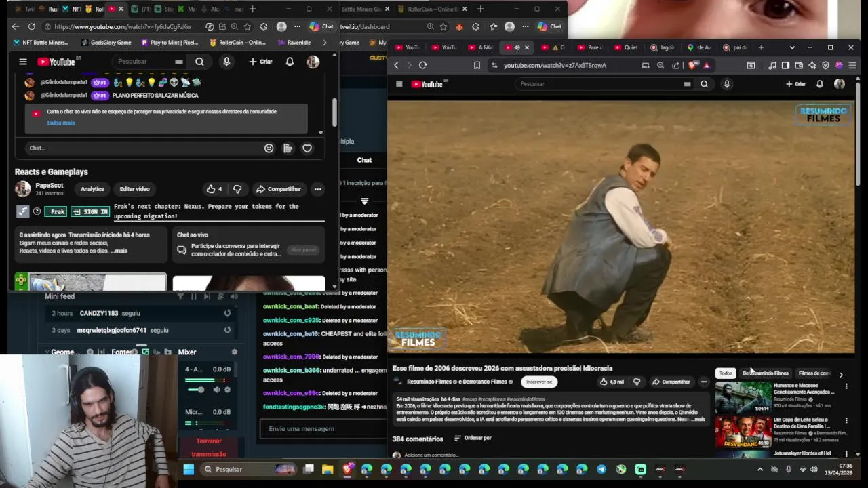The height and width of the screenshot is (488, 868).
Task: Toggle muted audio on active Brave tab
Action: [x=517, y=47]
